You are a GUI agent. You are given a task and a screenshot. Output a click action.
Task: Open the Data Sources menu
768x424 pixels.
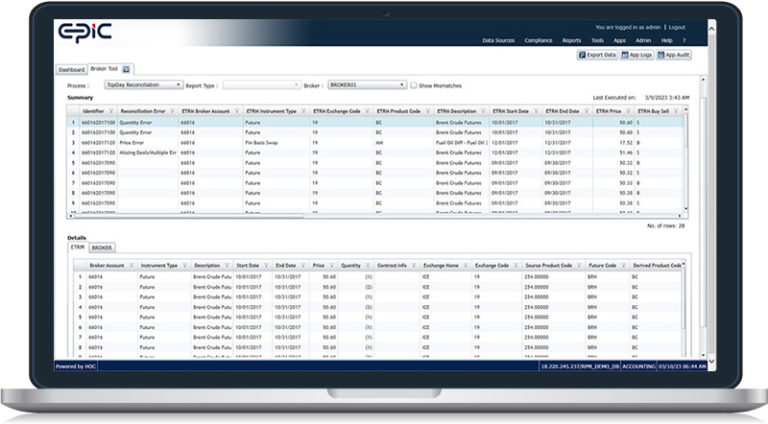(x=498, y=40)
